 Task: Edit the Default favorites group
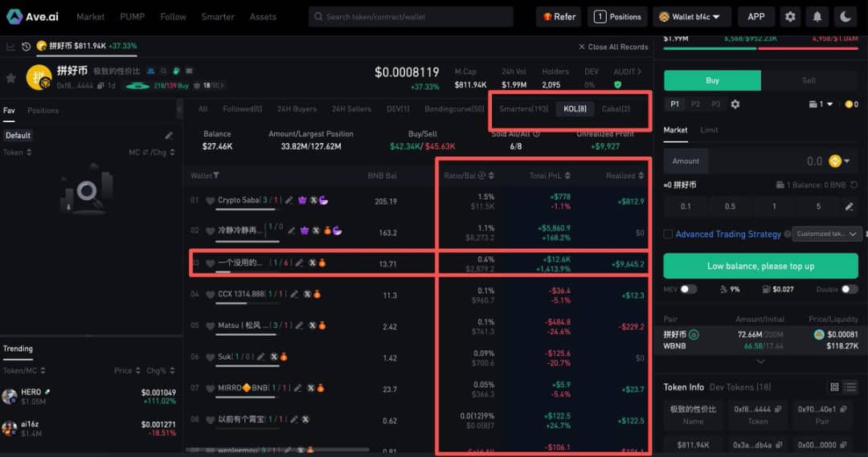(x=169, y=136)
